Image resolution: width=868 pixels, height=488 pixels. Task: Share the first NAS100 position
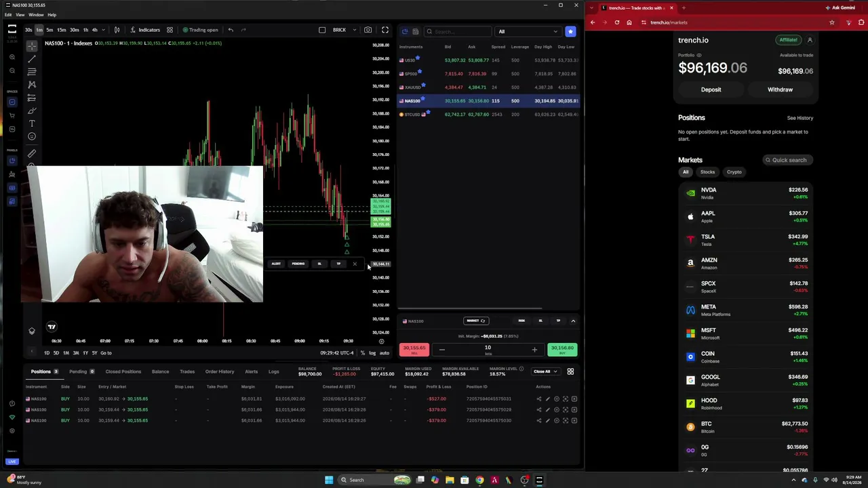[539, 399]
